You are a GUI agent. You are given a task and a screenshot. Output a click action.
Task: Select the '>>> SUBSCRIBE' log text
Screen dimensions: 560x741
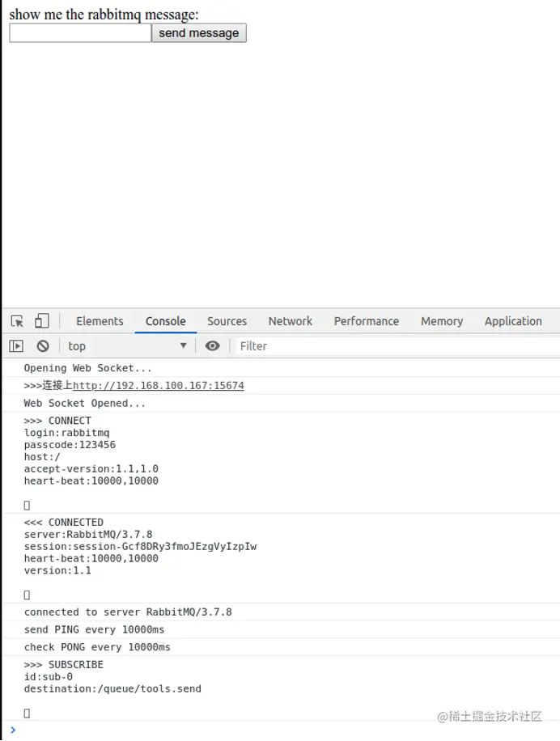[64, 664]
